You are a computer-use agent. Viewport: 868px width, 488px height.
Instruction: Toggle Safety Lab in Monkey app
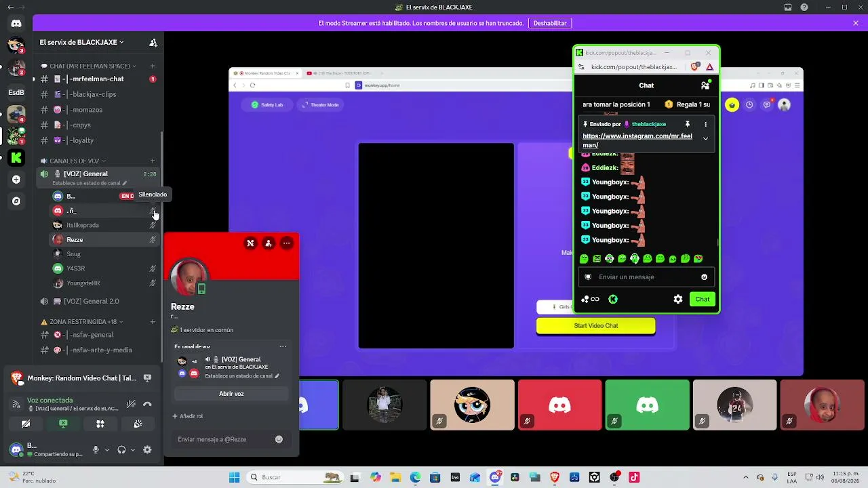[267, 104]
